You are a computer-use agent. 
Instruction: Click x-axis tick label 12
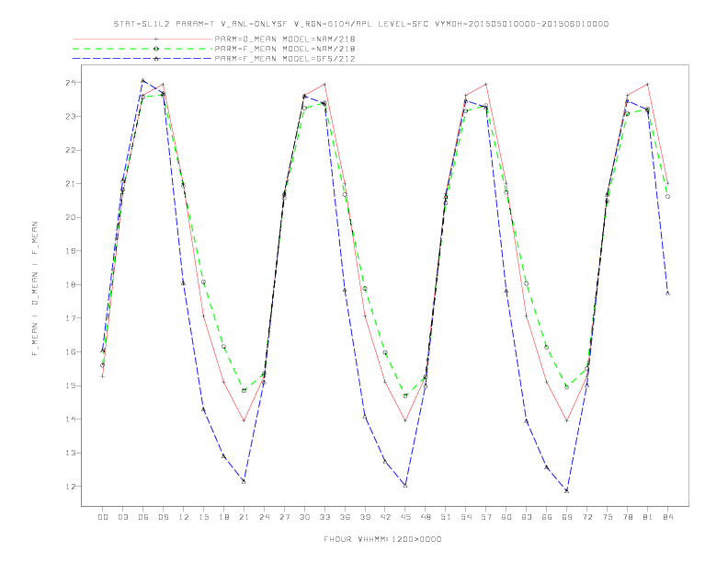(184, 517)
